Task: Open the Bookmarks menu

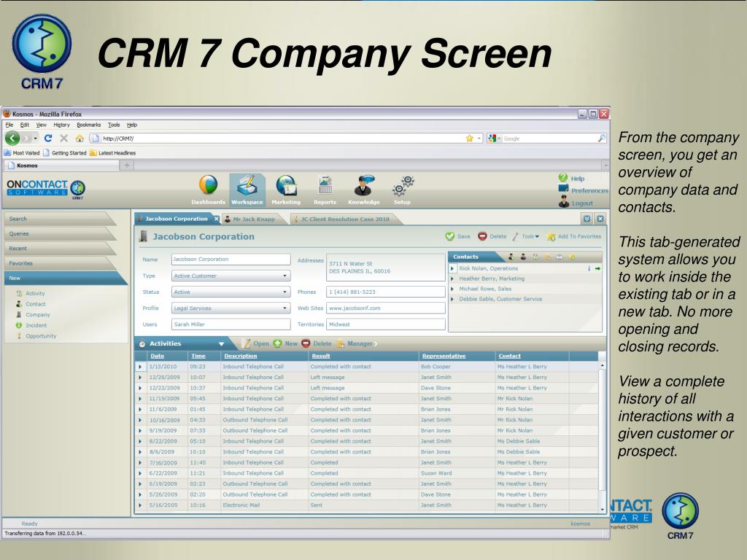Action: point(88,125)
